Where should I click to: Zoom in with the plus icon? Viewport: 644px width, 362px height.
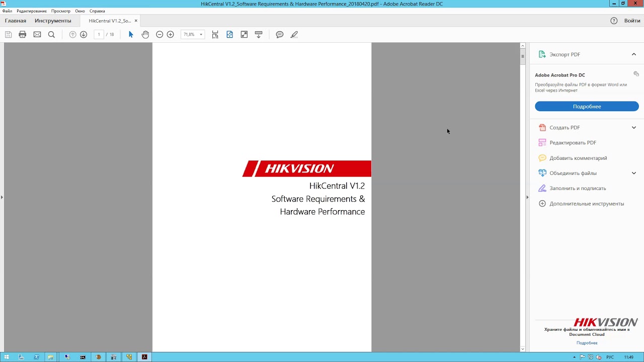click(171, 35)
